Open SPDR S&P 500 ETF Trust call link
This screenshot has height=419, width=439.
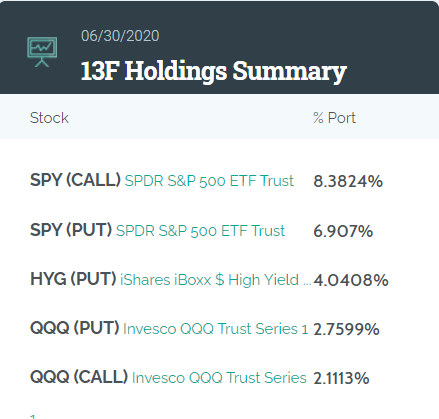(209, 181)
